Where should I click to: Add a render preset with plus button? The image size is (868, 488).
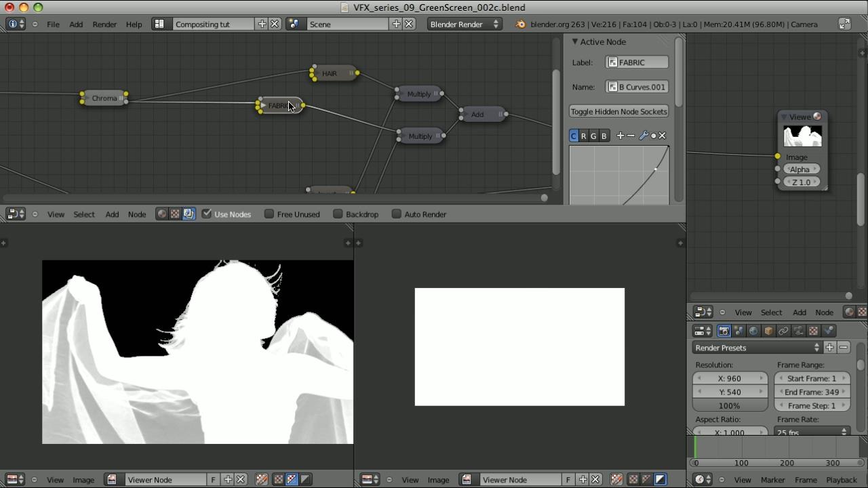829,348
